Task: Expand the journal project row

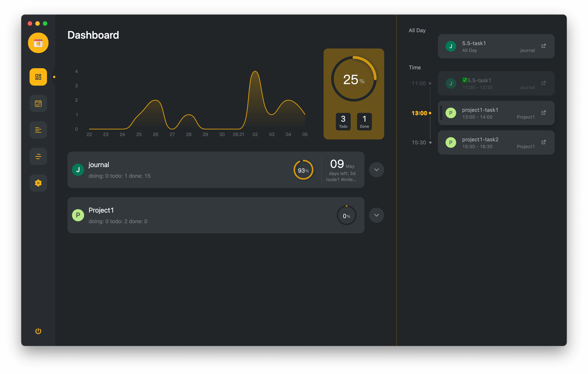Action: pyautogui.click(x=376, y=170)
